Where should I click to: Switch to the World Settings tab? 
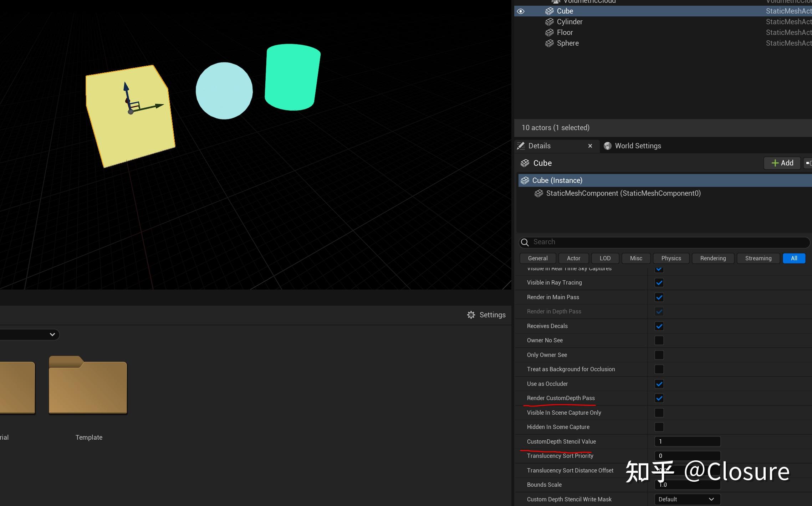point(638,146)
